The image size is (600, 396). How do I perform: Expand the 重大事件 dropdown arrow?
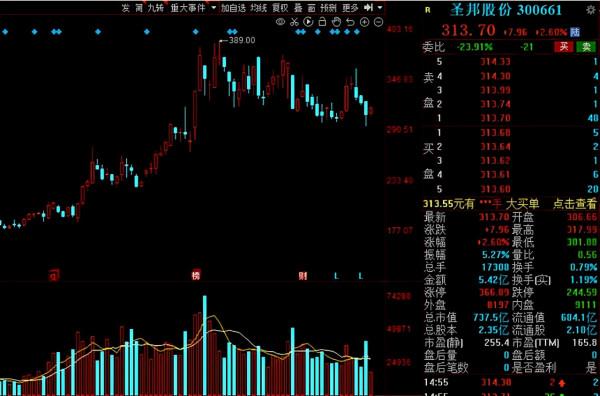213,8
